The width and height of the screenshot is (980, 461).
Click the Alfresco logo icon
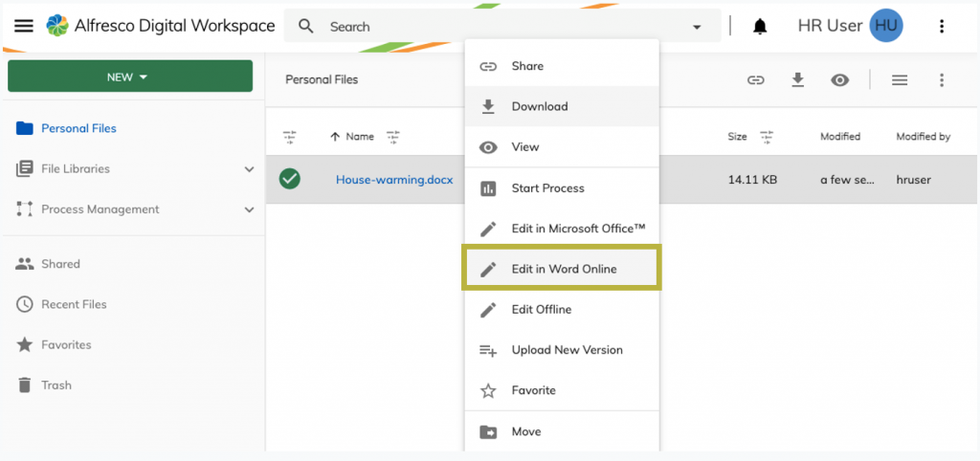57,26
